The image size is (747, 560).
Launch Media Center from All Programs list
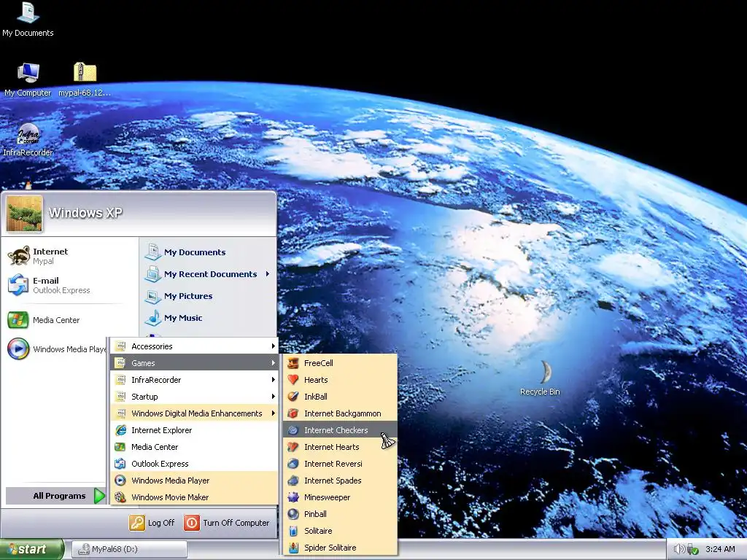[x=194, y=447]
